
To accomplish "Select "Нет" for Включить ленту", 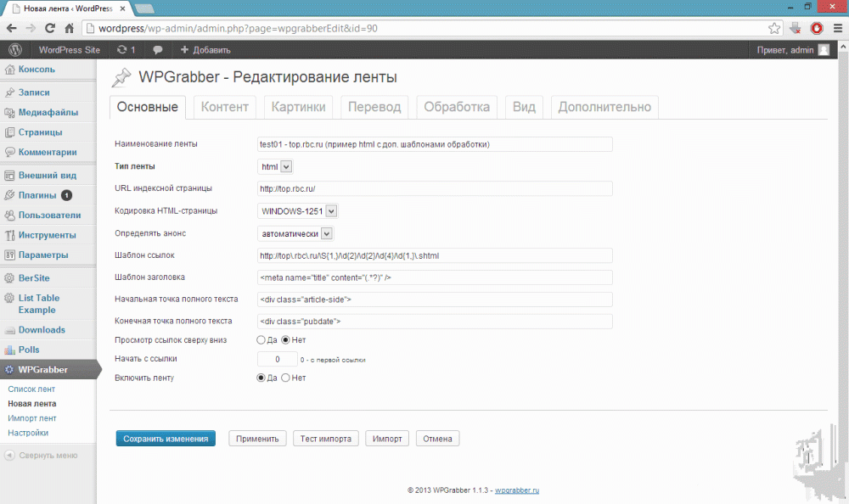I will [285, 378].
